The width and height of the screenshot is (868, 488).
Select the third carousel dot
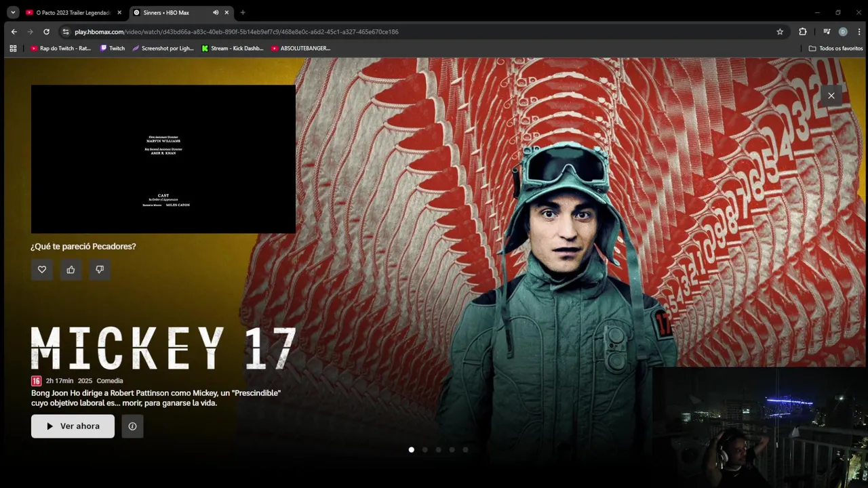pos(438,449)
